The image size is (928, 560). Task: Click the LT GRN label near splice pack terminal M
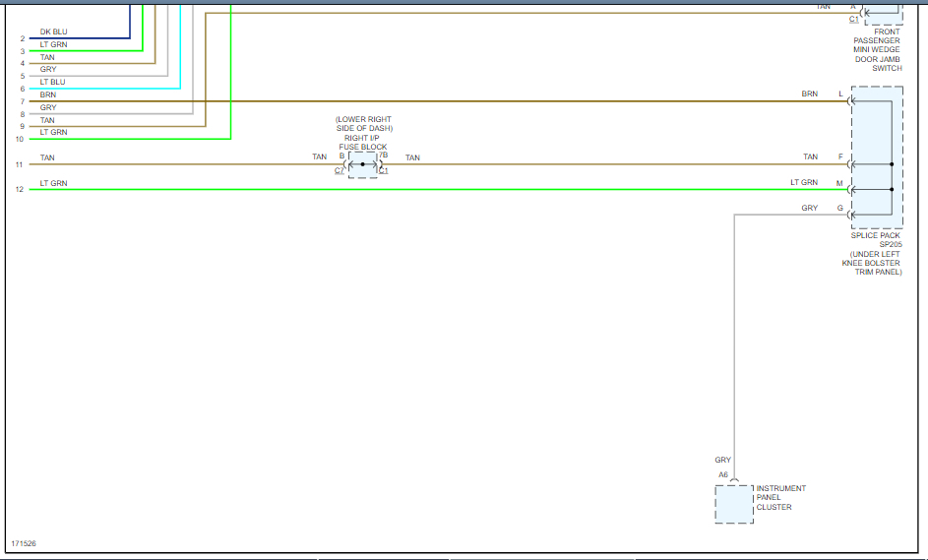pyautogui.click(x=804, y=182)
